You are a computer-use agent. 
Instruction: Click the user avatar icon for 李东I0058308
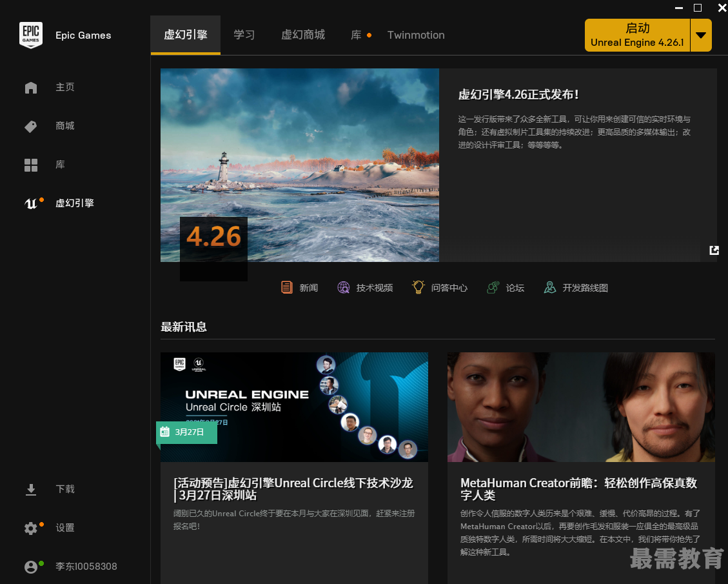[x=31, y=567]
